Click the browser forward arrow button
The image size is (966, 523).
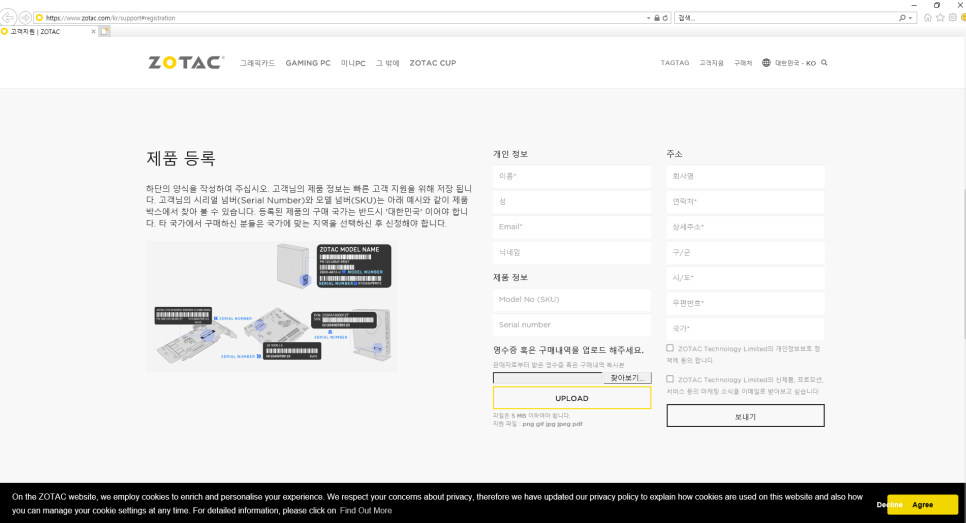click(25, 17)
